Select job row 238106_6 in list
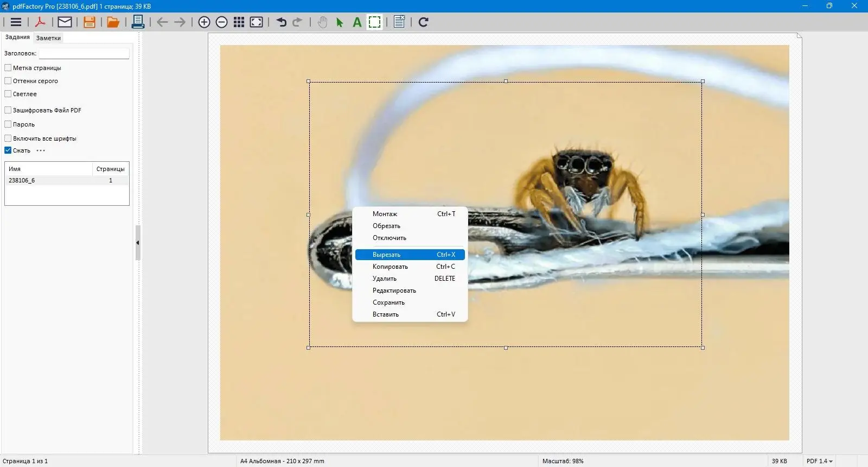This screenshot has height=467, width=868. (x=67, y=180)
